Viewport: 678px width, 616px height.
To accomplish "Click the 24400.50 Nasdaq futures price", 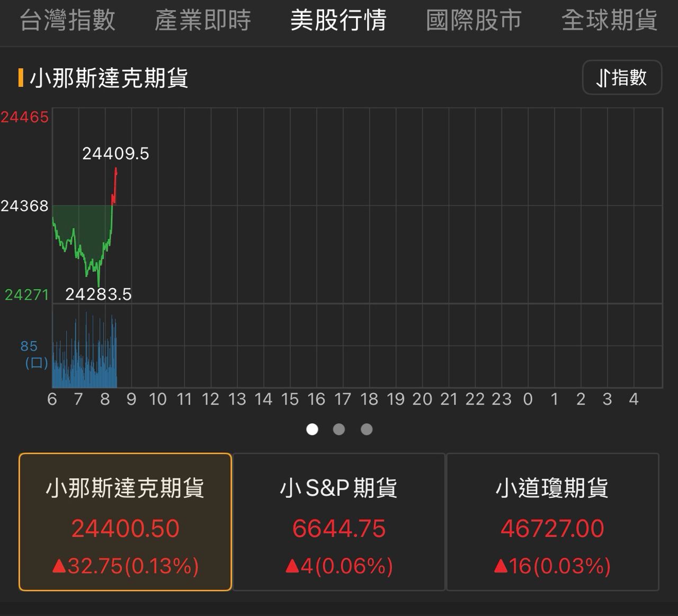I will click(126, 529).
